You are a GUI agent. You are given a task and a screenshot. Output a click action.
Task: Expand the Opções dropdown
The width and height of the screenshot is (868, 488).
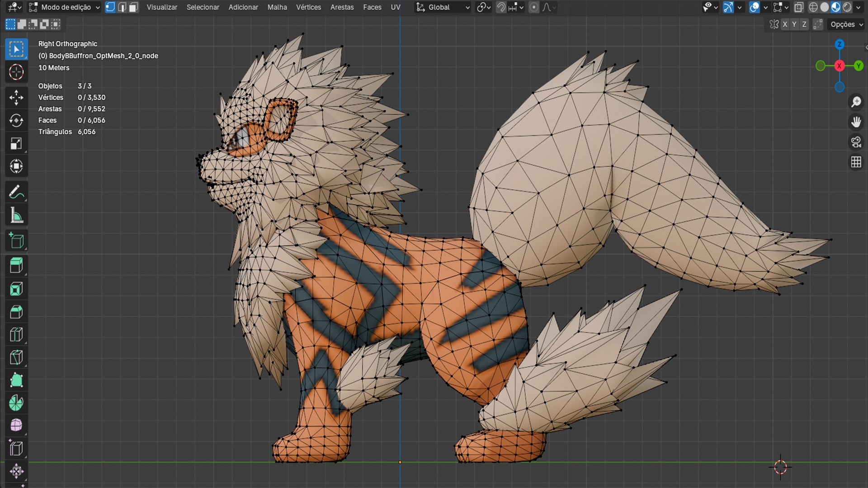point(847,24)
